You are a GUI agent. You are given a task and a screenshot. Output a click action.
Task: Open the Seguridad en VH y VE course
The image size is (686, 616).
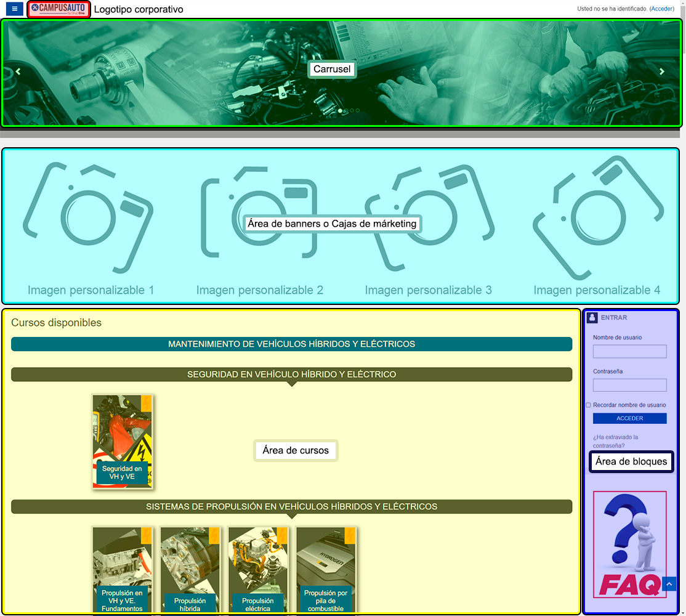(x=122, y=442)
